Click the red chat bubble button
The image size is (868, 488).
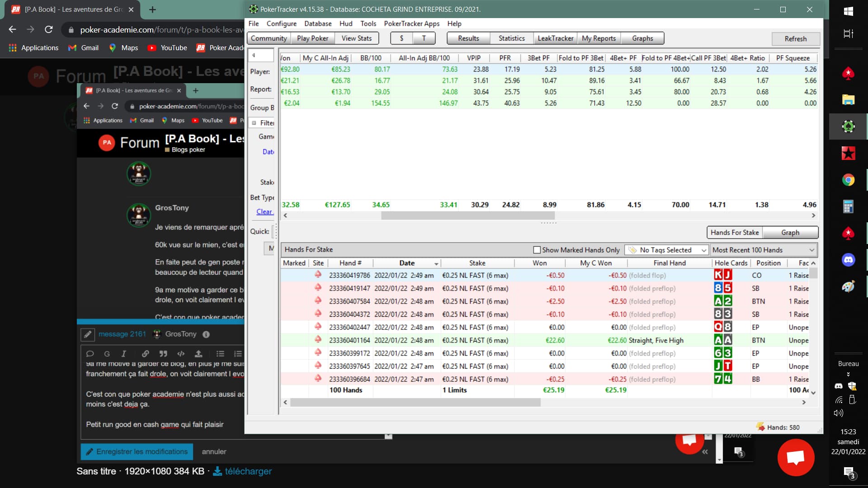tap(796, 457)
